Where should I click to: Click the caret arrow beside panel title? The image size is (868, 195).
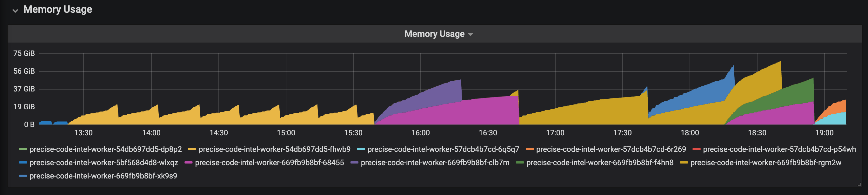[471, 34]
